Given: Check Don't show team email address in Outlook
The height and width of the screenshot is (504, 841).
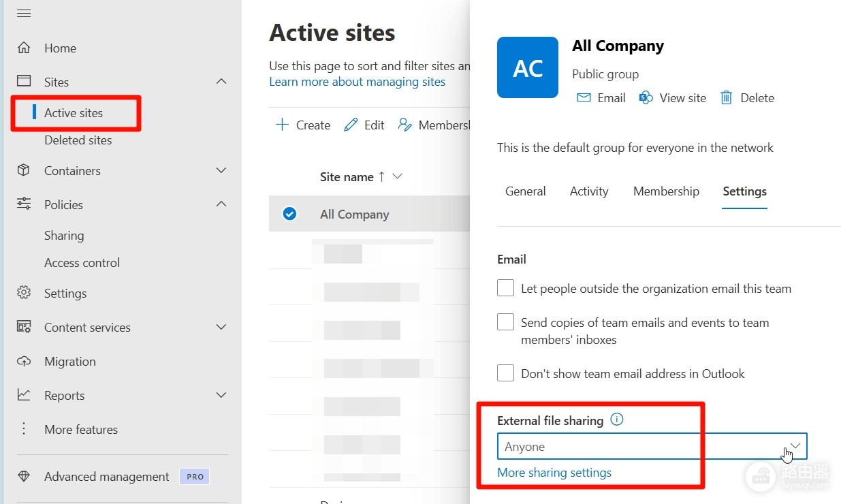Looking at the screenshot, I should pos(505,373).
